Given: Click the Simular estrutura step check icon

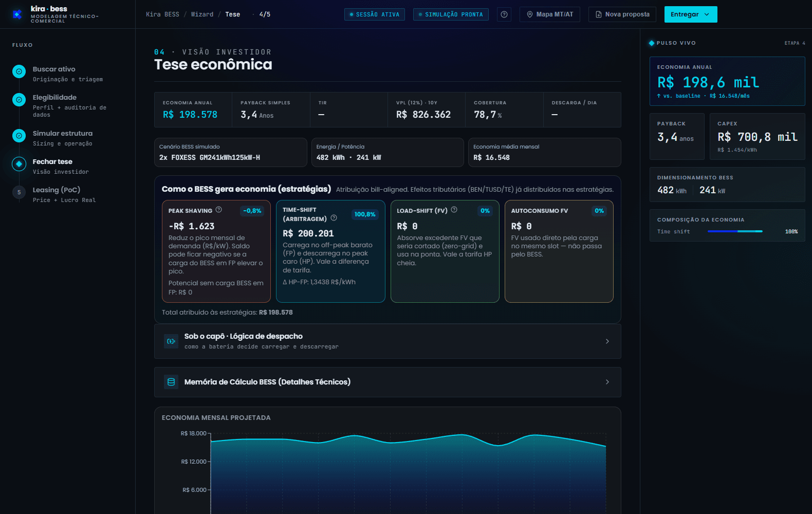Looking at the screenshot, I should pyautogui.click(x=19, y=136).
